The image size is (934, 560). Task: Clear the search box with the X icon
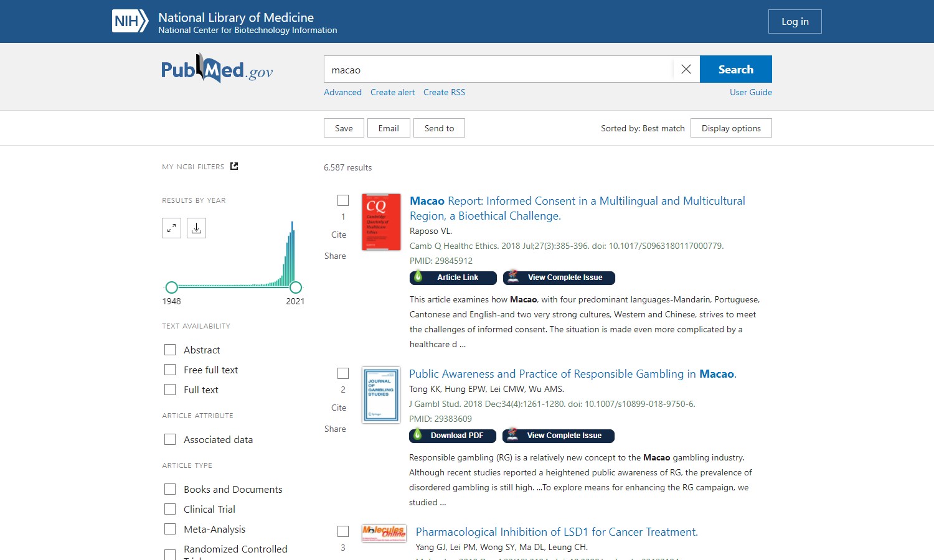tap(686, 69)
